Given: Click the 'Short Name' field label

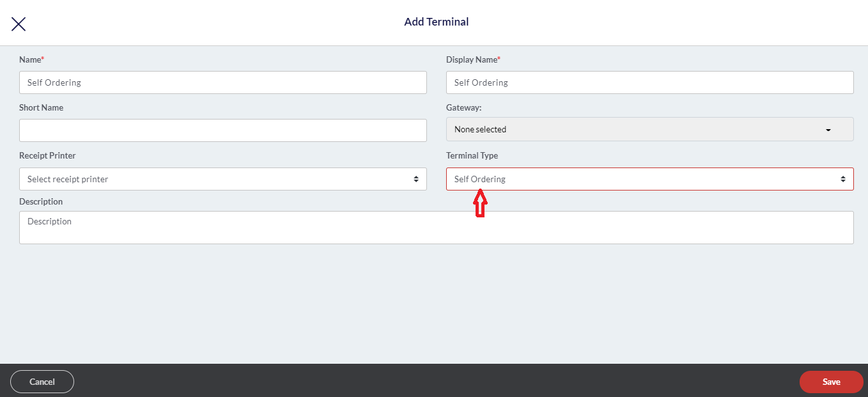Looking at the screenshot, I should point(41,107).
